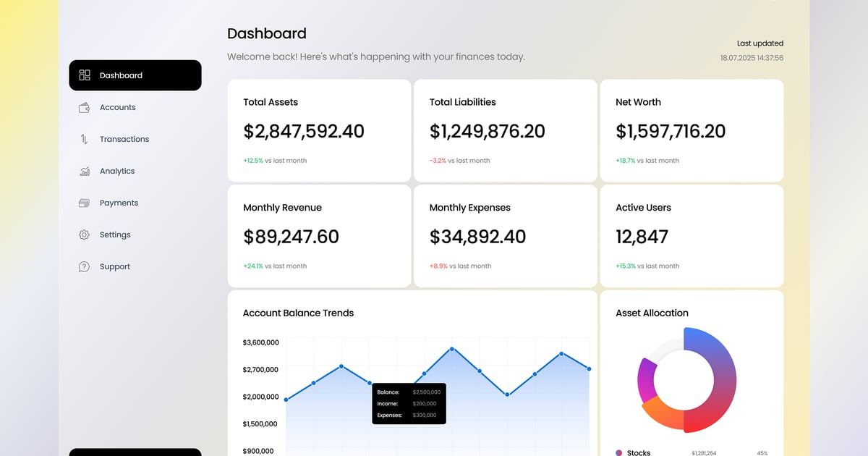Select the Monthly Revenue card
Viewport: 868px width, 456px height.
(x=319, y=236)
